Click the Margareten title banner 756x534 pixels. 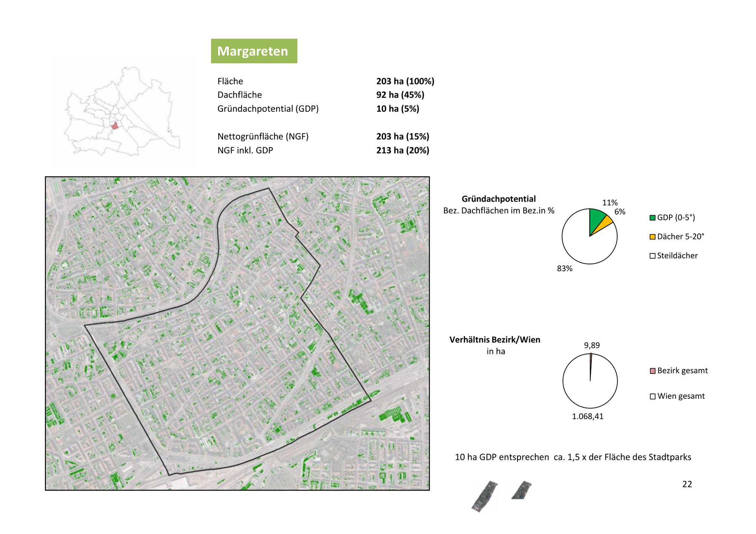[x=254, y=51]
